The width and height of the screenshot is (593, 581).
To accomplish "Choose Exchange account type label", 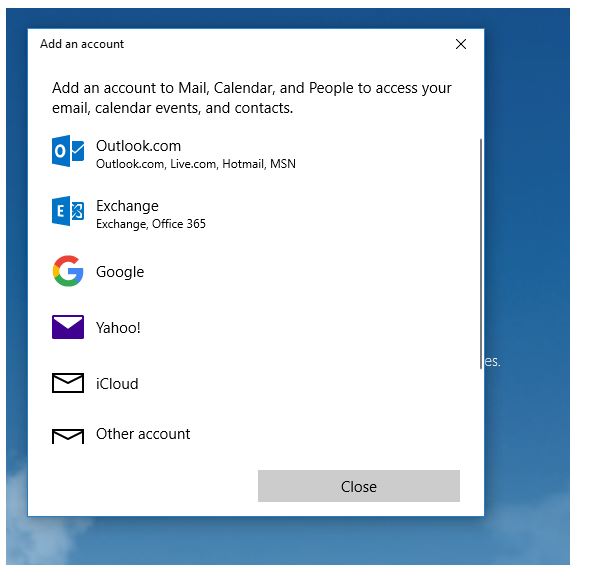I will point(127,206).
